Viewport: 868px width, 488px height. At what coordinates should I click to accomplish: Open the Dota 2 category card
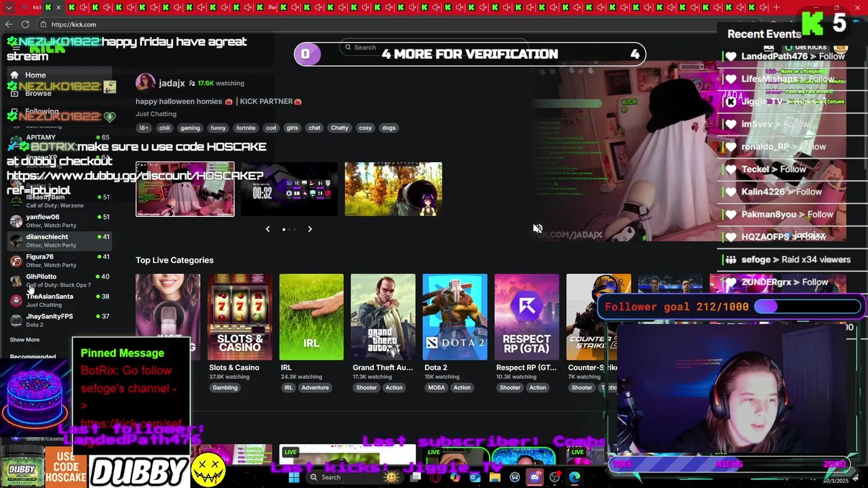click(x=455, y=317)
